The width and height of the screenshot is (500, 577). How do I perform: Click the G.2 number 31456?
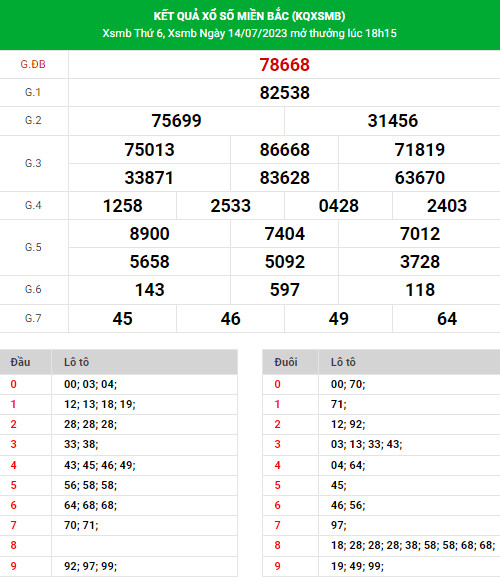(x=393, y=121)
